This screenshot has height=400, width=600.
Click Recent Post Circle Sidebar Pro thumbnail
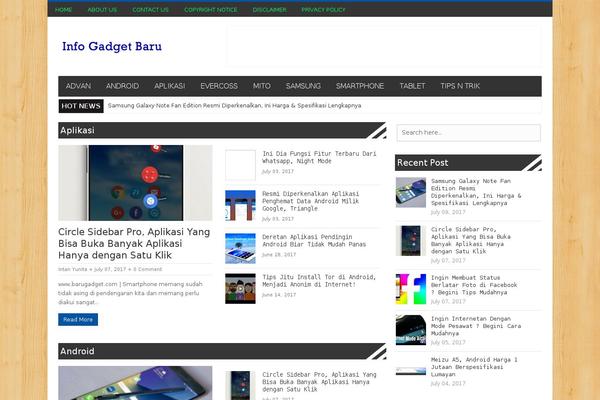(411, 241)
